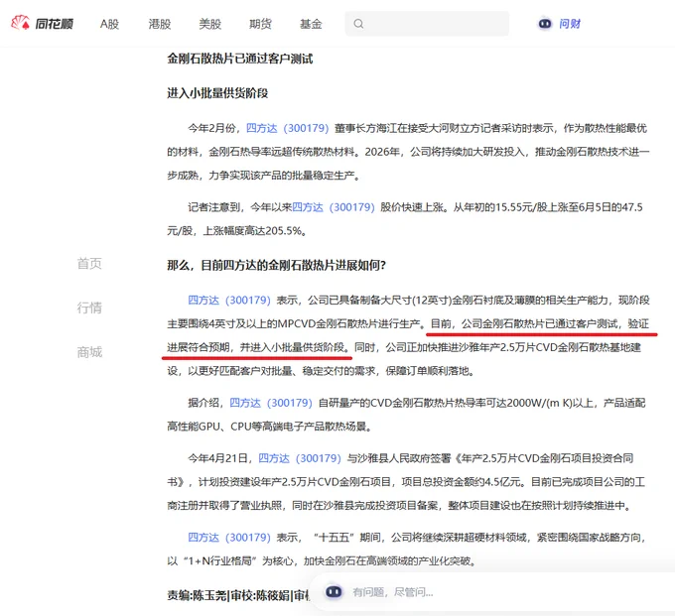Open the A股 menu item

pyautogui.click(x=109, y=24)
